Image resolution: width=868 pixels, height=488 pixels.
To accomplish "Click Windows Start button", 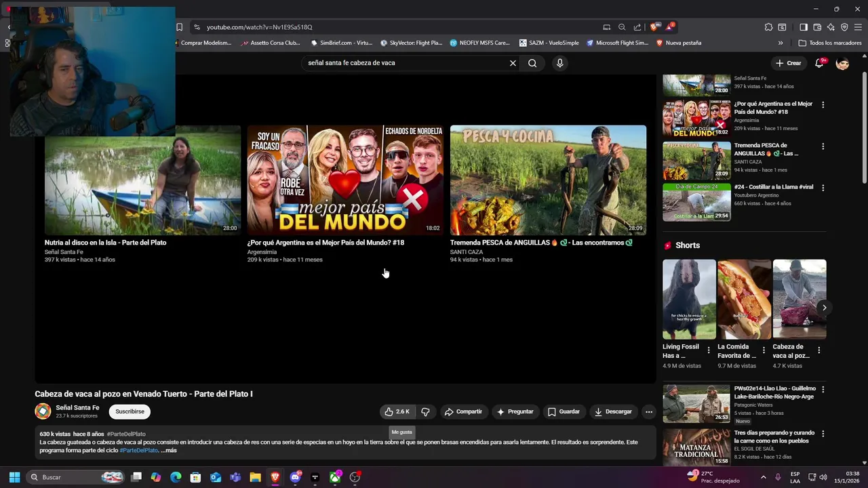I will point(14,477).
